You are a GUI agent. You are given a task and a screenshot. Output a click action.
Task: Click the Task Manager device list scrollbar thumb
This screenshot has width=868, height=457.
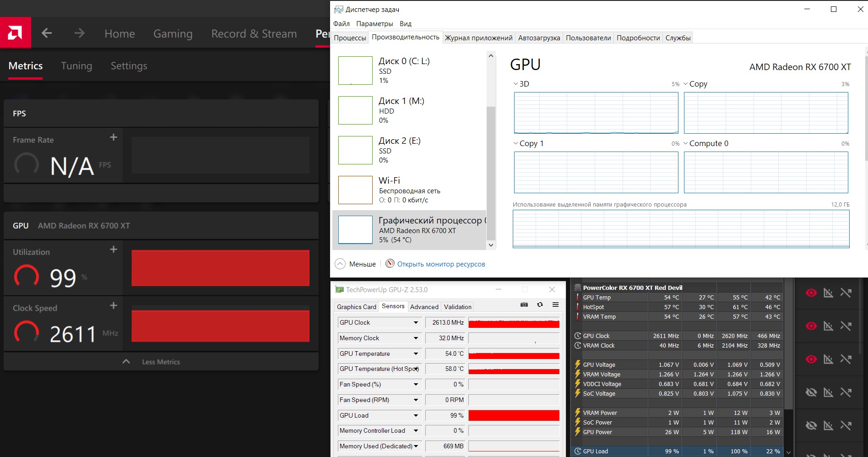tap(491, 173)
